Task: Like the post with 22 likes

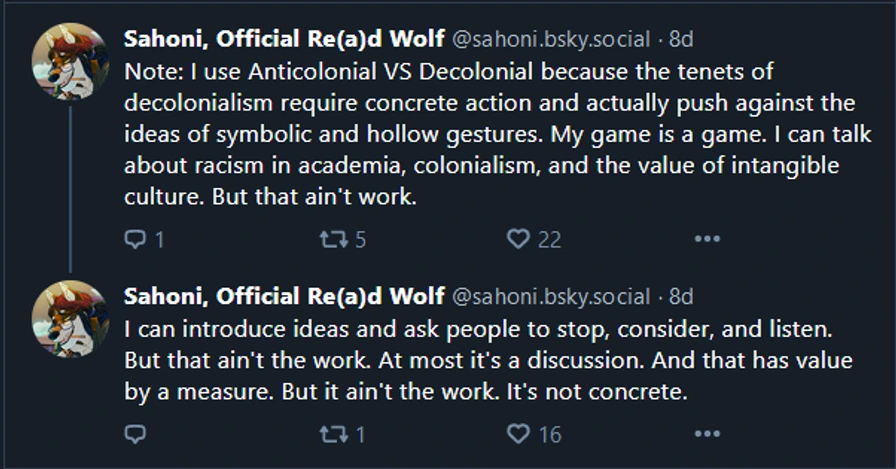Action: tap(518, 239)
